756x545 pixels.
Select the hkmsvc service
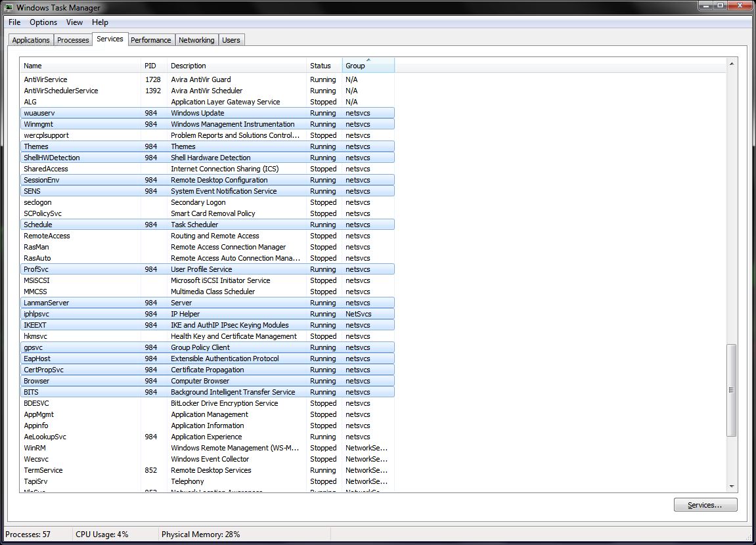[x=208, y=336]
